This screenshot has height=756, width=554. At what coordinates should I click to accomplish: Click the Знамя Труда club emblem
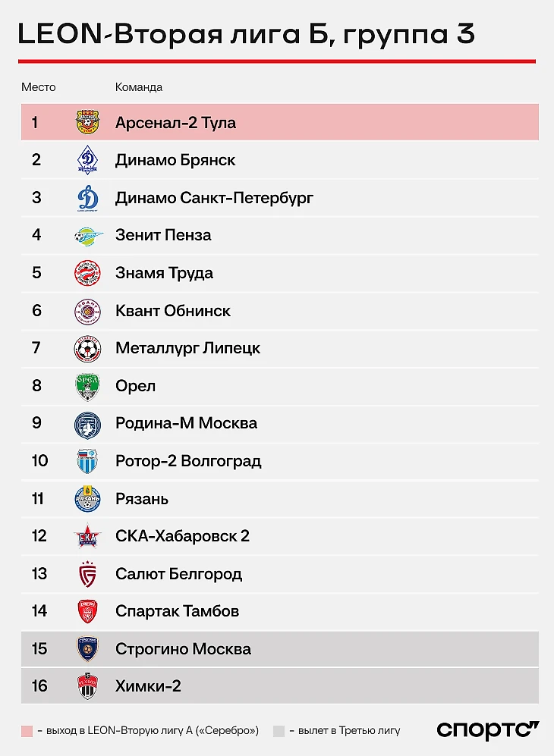tap(87, 273)
